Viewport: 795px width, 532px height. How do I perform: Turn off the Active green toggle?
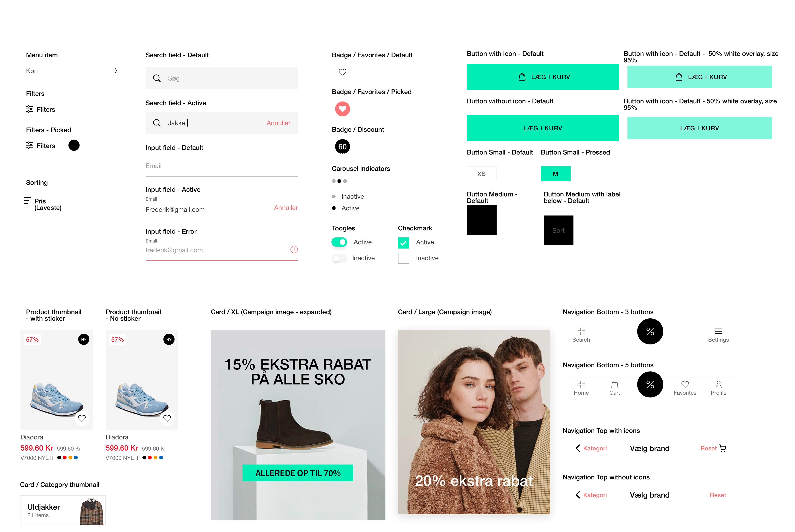[339, 242]
